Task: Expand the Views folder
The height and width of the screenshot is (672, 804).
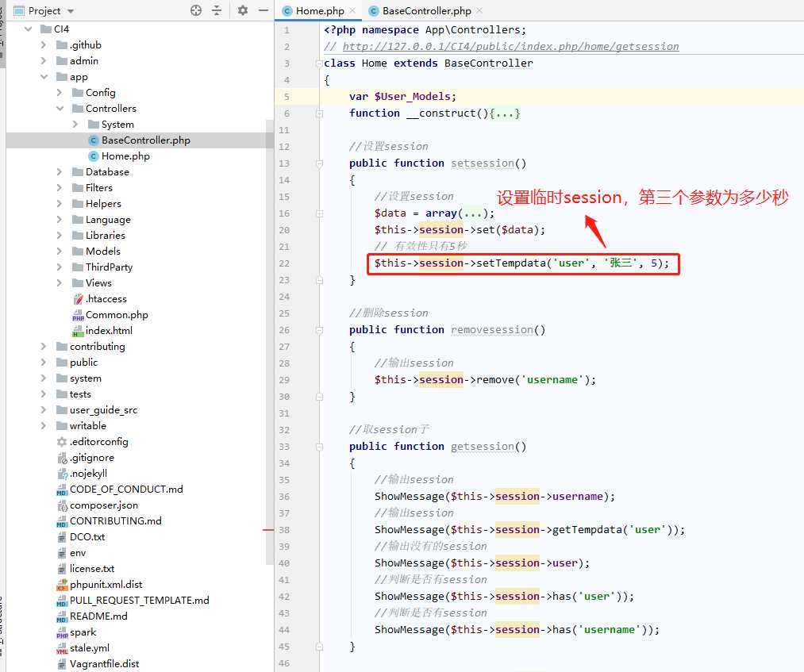Action: click(59, 283)
